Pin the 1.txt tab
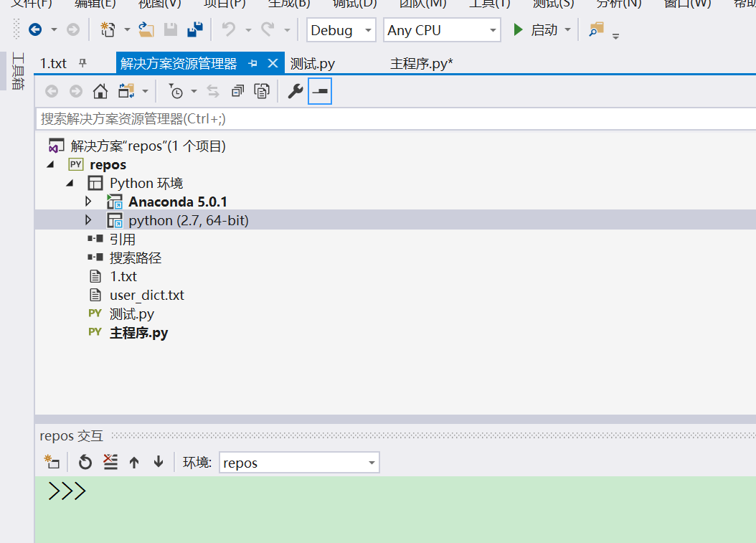The width and height of the screenshot is (756, 543). coord(83,63)
